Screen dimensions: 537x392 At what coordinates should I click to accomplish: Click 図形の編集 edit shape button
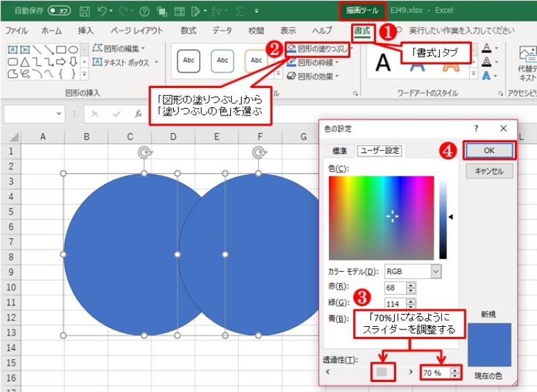(x=120, y=48)
